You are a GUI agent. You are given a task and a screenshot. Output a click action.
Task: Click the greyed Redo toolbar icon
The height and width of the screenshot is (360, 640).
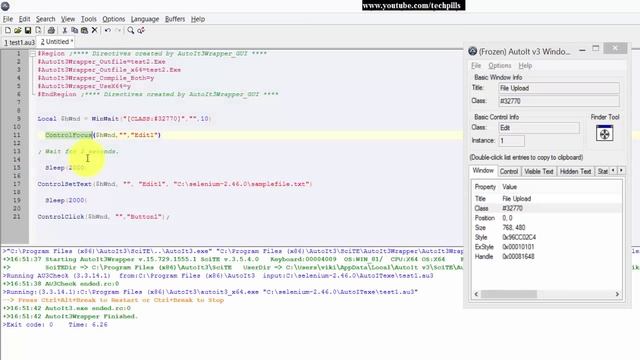pyautogui.click(x=118, y=30)
